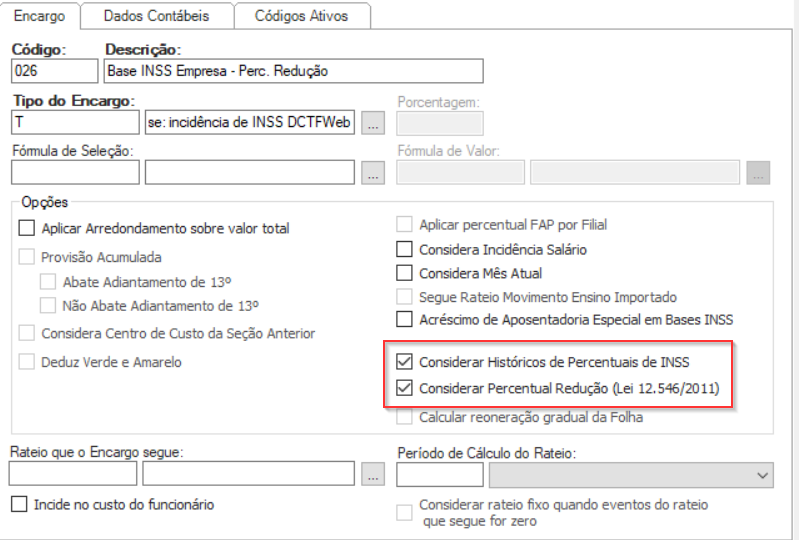Open the Fórmula de Seleção lookup ellipsis button

coord(373,172)
